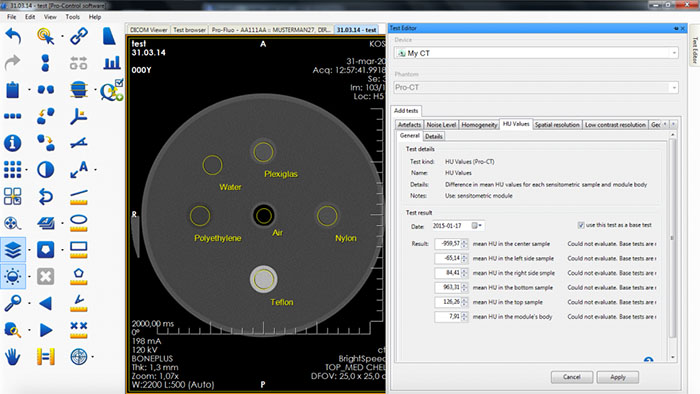Click the clipboard icon

[13, 90]
